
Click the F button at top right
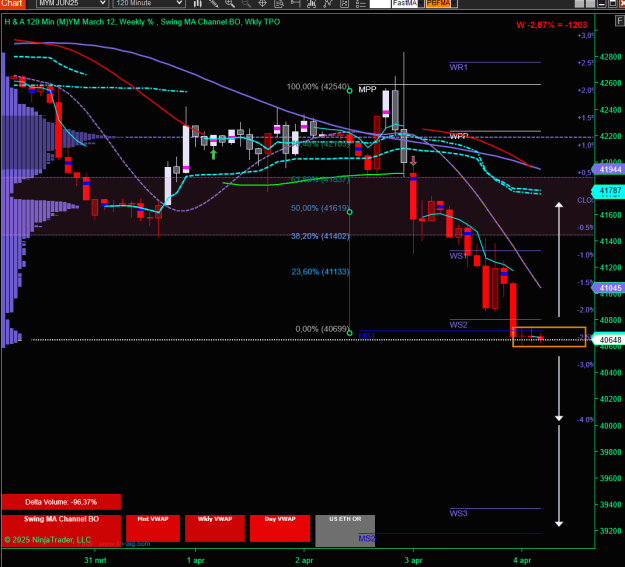click(x=619, y=21)
